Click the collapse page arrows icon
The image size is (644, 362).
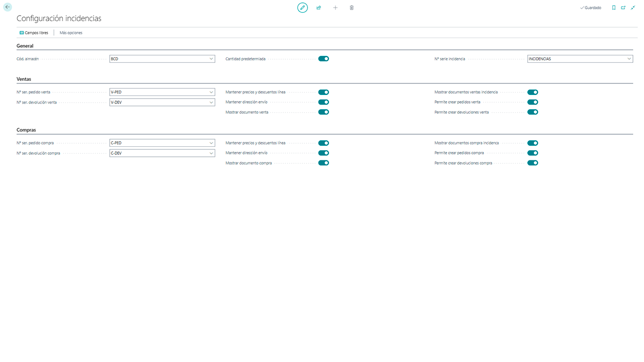tap(633, 8)
